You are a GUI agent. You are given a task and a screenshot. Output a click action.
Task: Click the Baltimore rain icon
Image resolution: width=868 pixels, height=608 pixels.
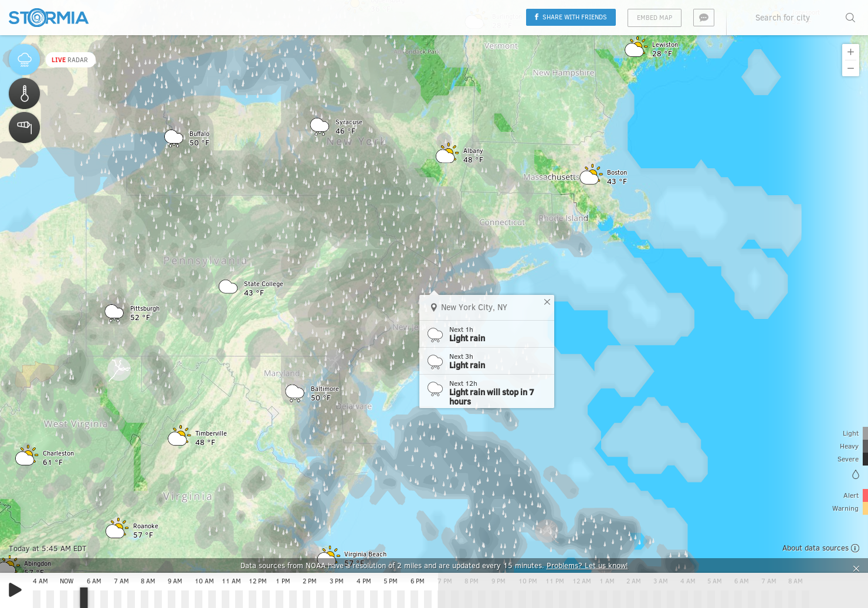point(295,393)
